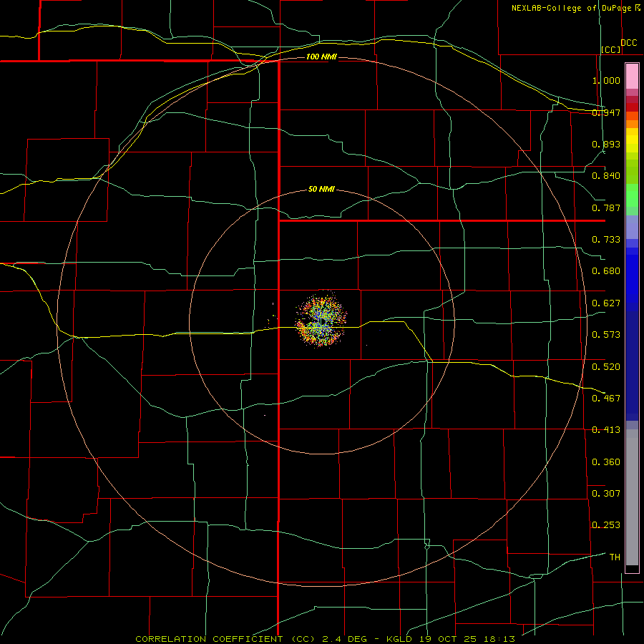The height and width of the screenshot is (644, 644).
Task: Click the 0.413 scale value
Action: 606,430
